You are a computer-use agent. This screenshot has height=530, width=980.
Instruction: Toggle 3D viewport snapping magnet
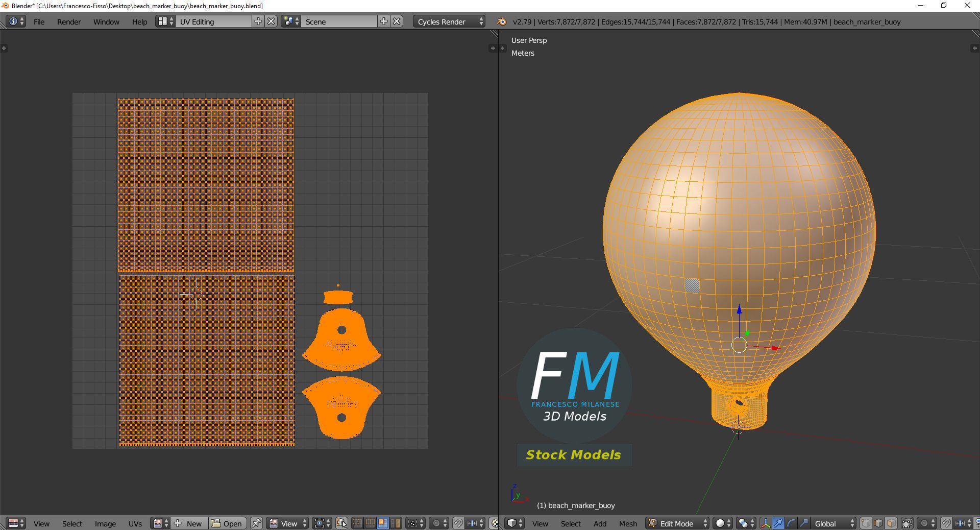(x=946, y=523)
